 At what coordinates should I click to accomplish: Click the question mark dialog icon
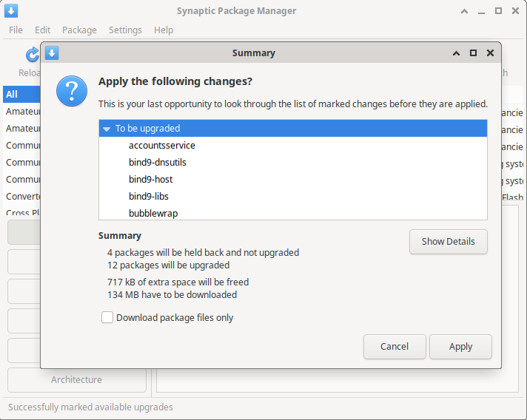[72, 91]
